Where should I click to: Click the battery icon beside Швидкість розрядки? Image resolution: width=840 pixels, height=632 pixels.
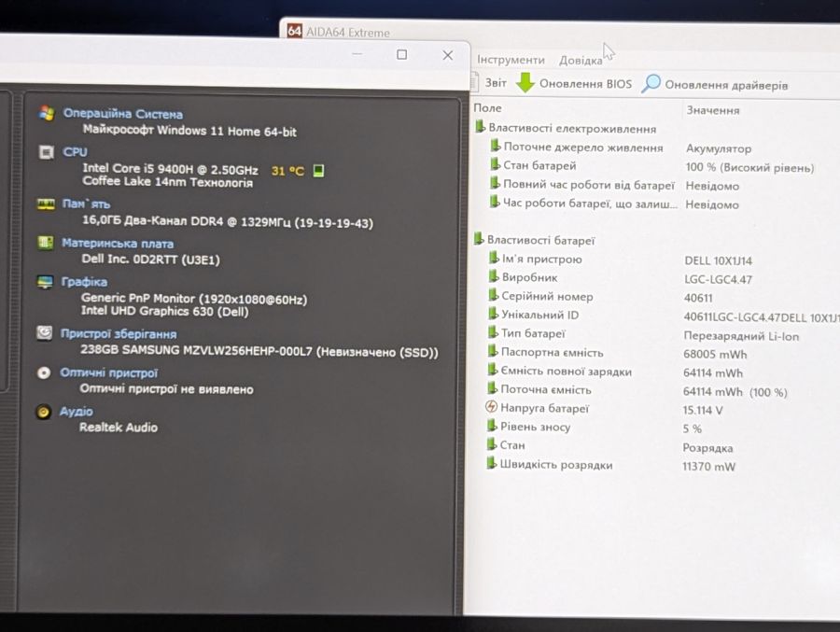pyautogui.click(x=492, y=463)
